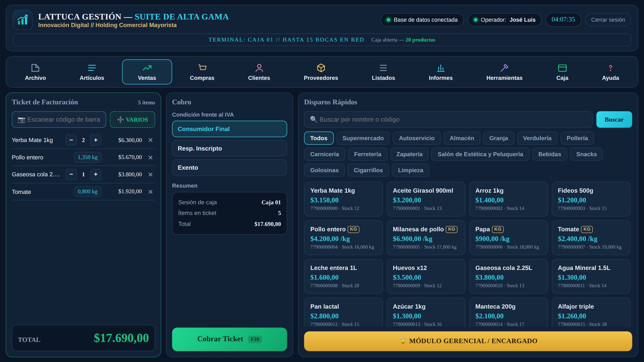Open Módulo Gerencial / Encargado
Screen dimensions: 644x362
tap(468, 341)
